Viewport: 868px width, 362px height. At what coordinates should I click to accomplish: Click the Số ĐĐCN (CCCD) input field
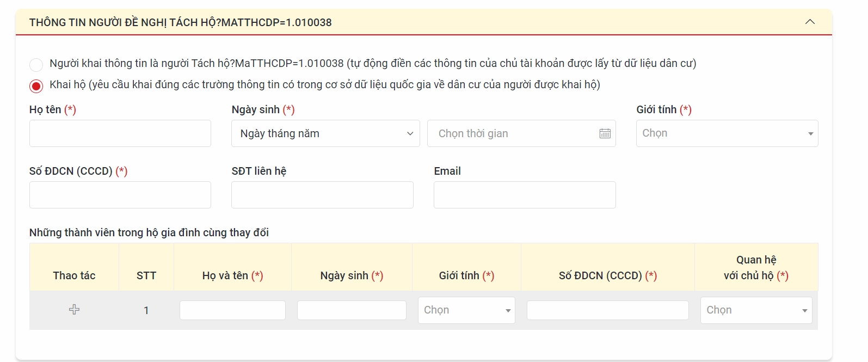[x=120, y=194]
